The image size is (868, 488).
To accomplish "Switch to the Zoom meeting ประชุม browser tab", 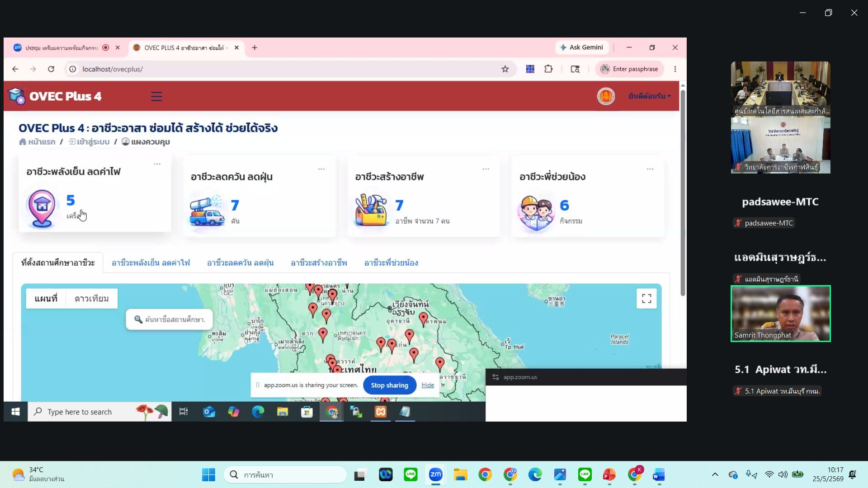I will click(61, 48).
